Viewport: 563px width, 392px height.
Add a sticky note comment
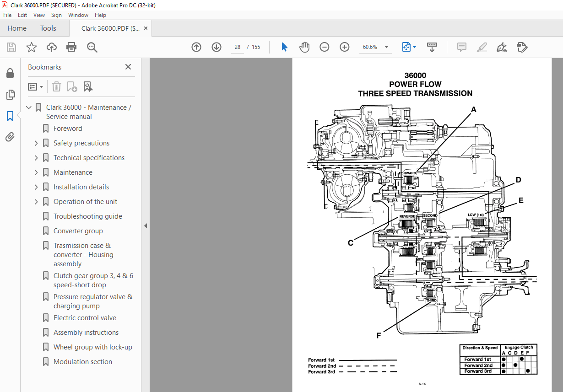coord(461,47)
